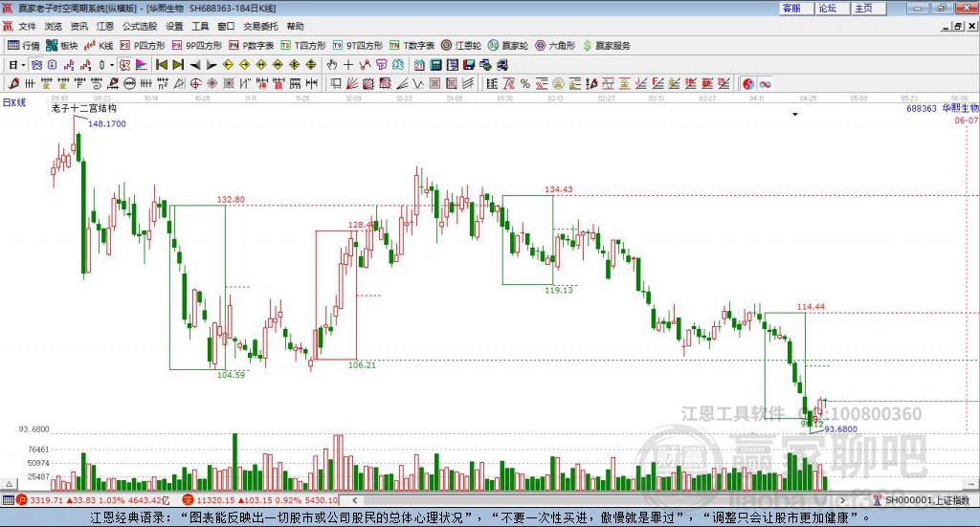Click the small black dropdown triangle on chart
Image resolution: width=980 pixels, height=527 pixels.
pyautogui.click(x=795, y=114)
